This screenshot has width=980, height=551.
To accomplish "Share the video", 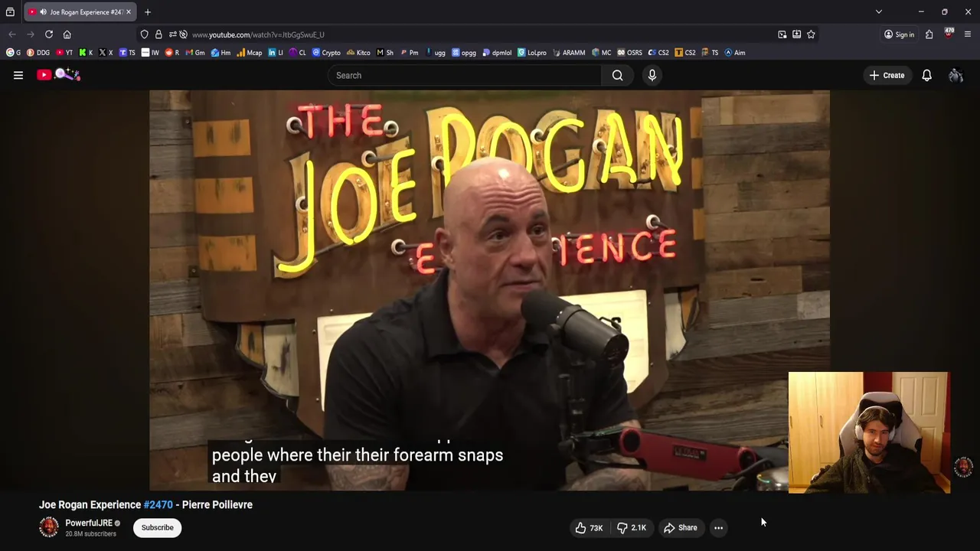I will 680,527.
